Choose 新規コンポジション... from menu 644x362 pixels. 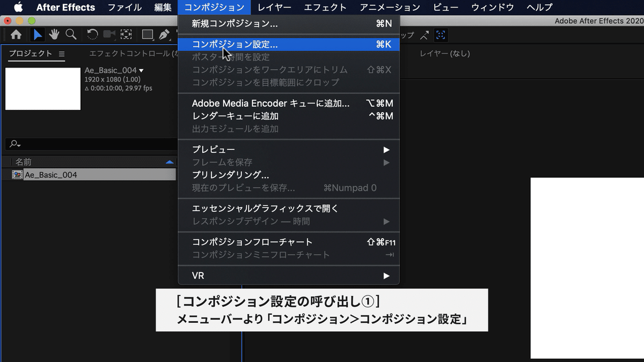pos(289,24)
